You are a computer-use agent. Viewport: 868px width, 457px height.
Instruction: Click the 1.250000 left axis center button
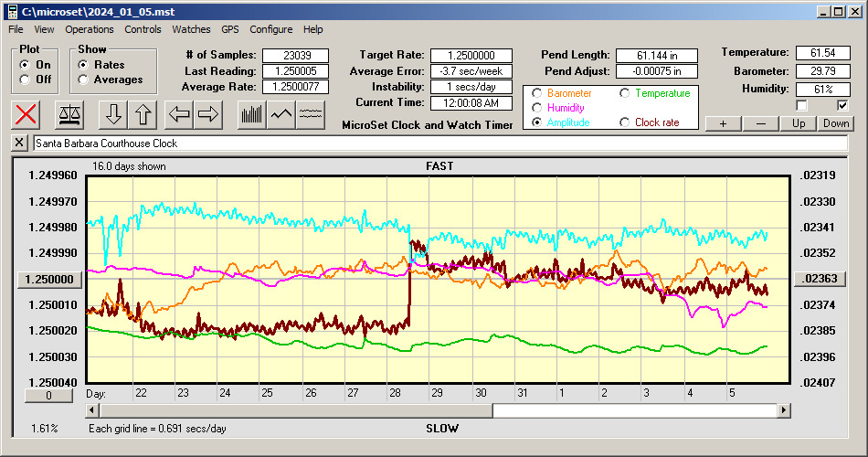click(49, 279)
